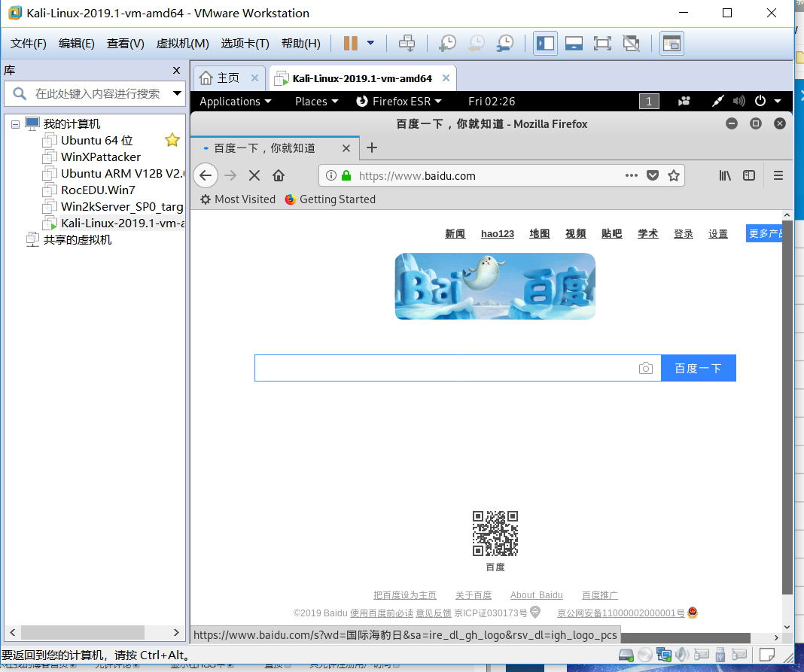The image size is (804, 672).
Task: Close the 百度一下 Firefox tab
Action: pyautogui.click(x=346, y=148)
